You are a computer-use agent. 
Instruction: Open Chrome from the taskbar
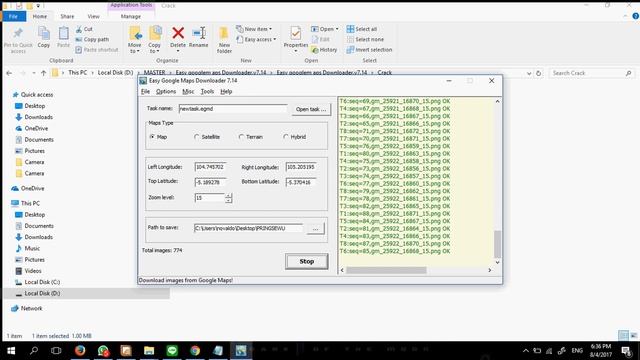tap(195, 350)
